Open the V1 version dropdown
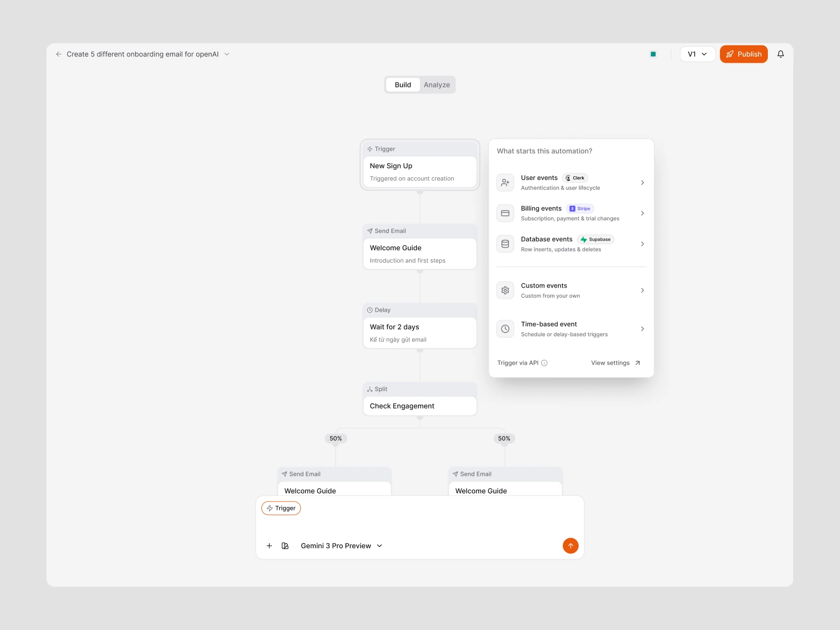The image size is (840, 630). coord(697,54)
